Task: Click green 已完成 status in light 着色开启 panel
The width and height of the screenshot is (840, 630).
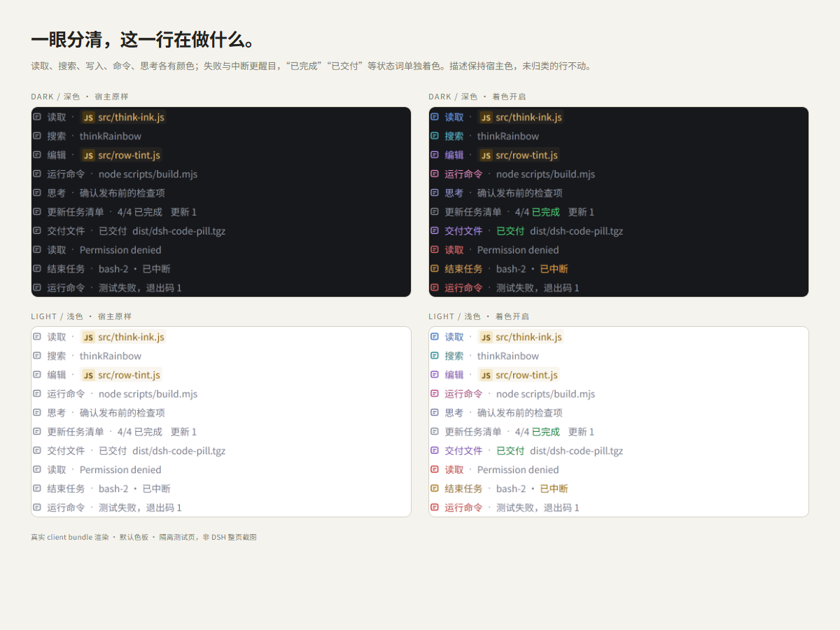Action: (546, 432)
